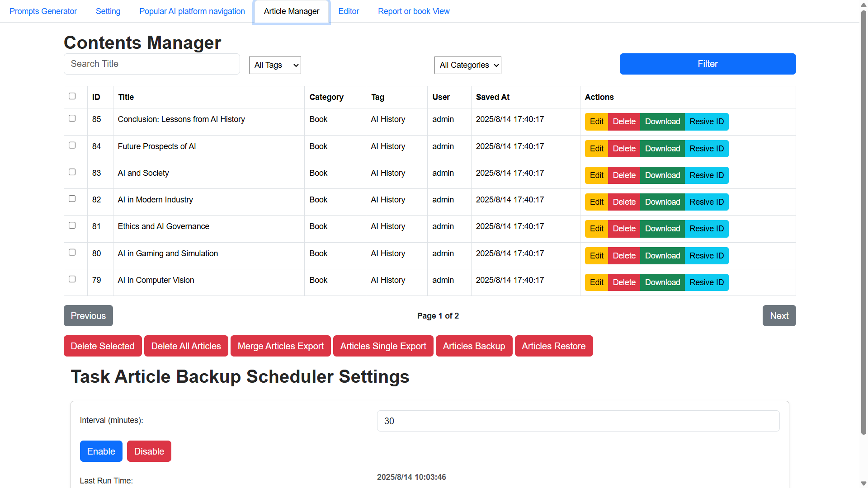The height and width of the screenshot is (488, 868).
Task: Switch to Editor tab
Action: point(349,11)
